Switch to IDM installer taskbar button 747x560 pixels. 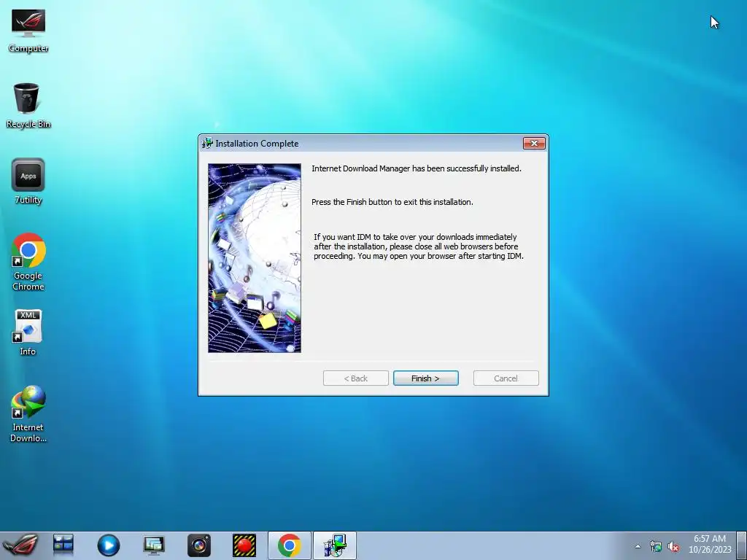tap(334, 545)
